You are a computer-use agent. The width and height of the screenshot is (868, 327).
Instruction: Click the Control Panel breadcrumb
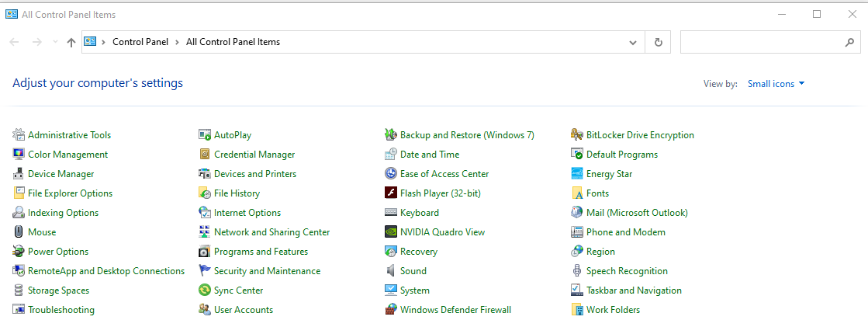tap(140, 42)
